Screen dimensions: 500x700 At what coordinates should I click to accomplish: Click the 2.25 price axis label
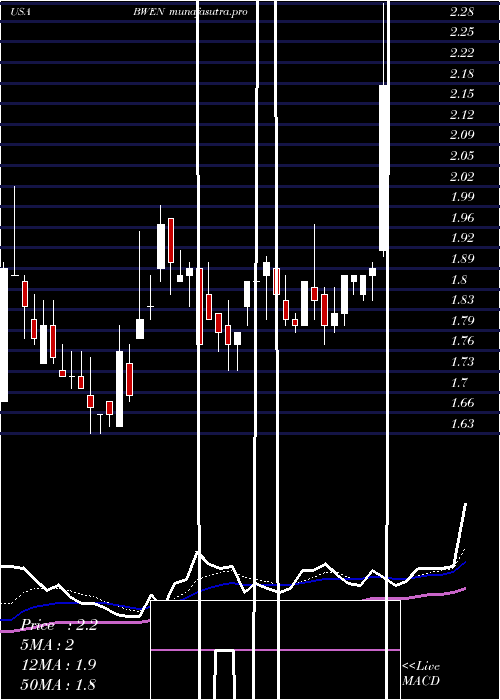click(x=462, y=32)
